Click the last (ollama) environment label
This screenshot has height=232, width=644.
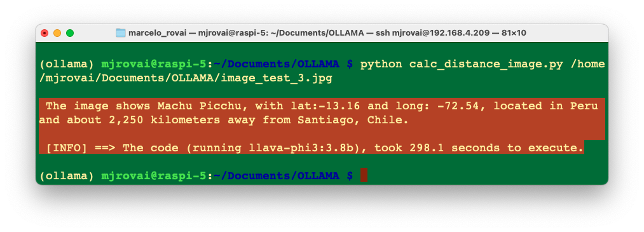click(67, 175)
